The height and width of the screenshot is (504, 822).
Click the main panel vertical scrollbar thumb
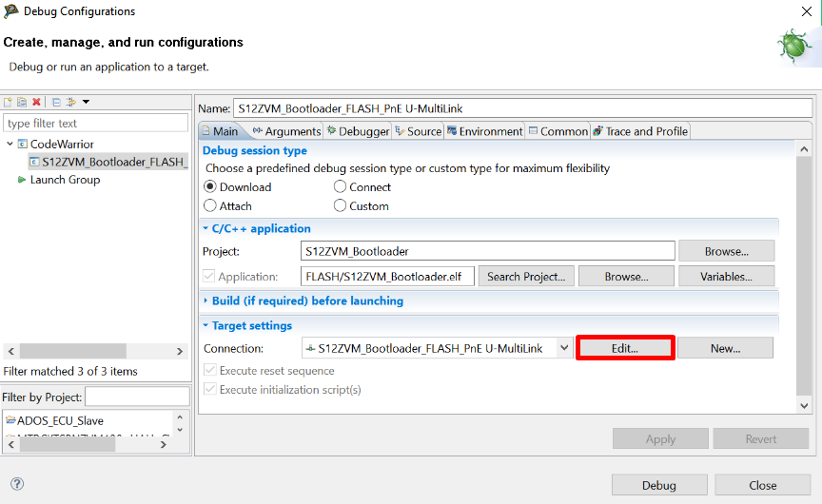pos(804,276)
